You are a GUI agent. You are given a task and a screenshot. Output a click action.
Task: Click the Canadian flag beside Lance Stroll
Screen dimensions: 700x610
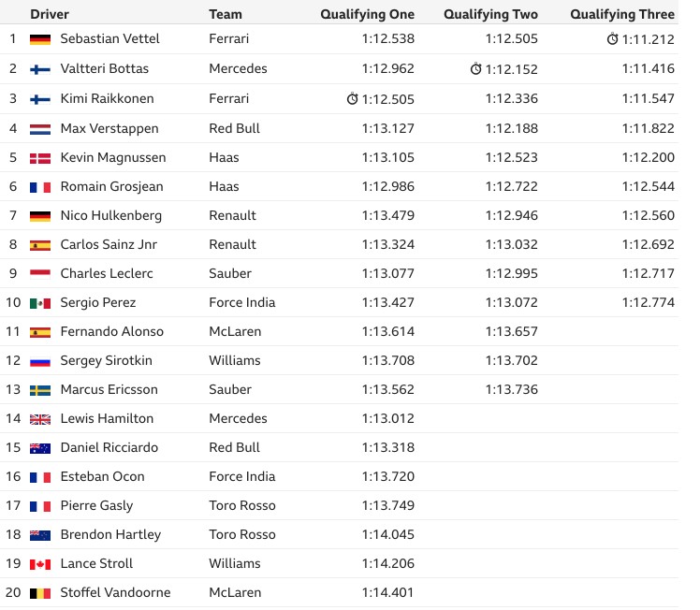tap(40, 564)
